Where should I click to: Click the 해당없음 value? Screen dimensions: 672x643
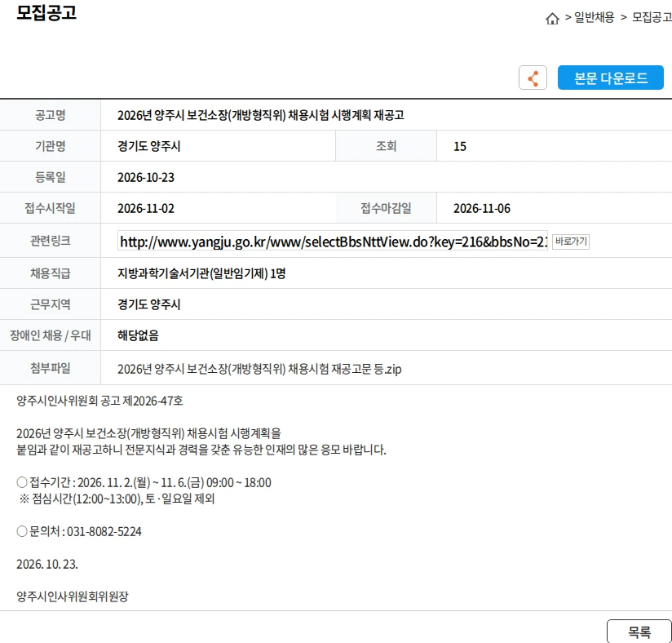click(x=138, y=335)
